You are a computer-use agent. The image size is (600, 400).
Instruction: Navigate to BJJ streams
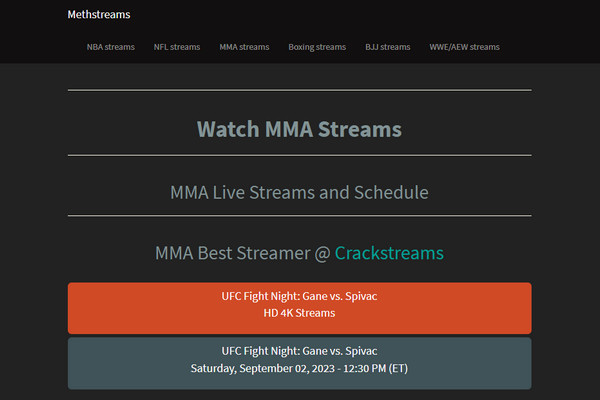click(x=388, y=47)
